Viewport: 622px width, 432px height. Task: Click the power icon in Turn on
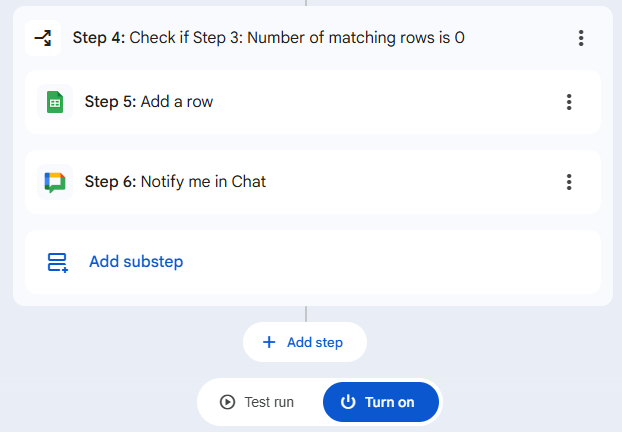tap(348, 402)
